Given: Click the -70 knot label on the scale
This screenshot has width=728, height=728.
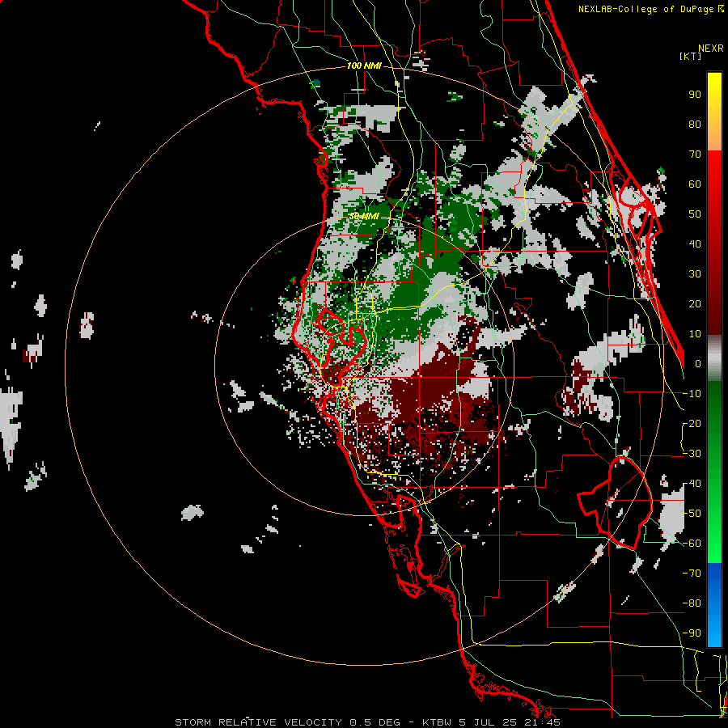Looking at the screenshot, I should 692,574.
